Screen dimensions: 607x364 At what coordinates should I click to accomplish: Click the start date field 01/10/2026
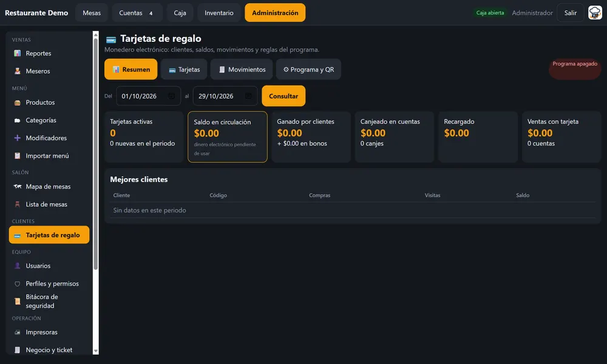148,96
